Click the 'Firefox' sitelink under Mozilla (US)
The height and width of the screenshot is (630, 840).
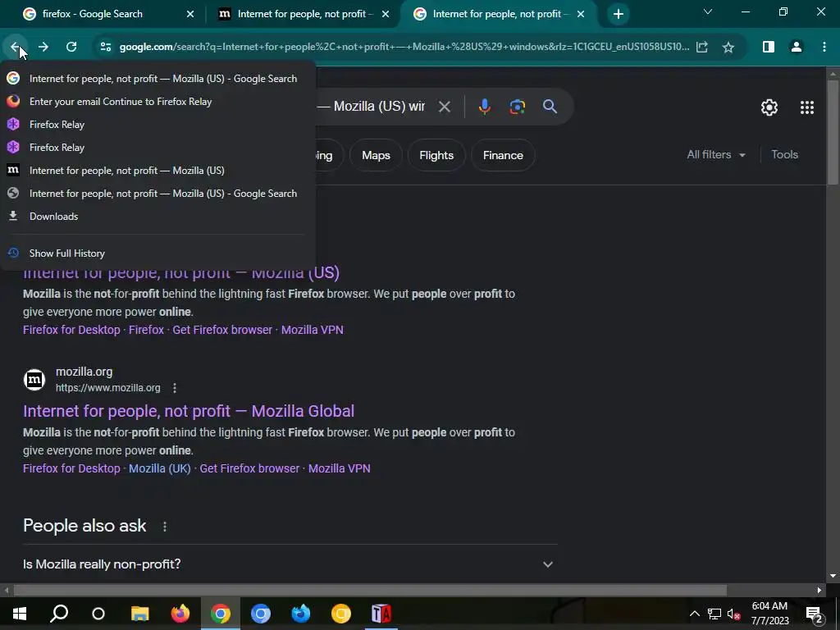pos(146,330)
